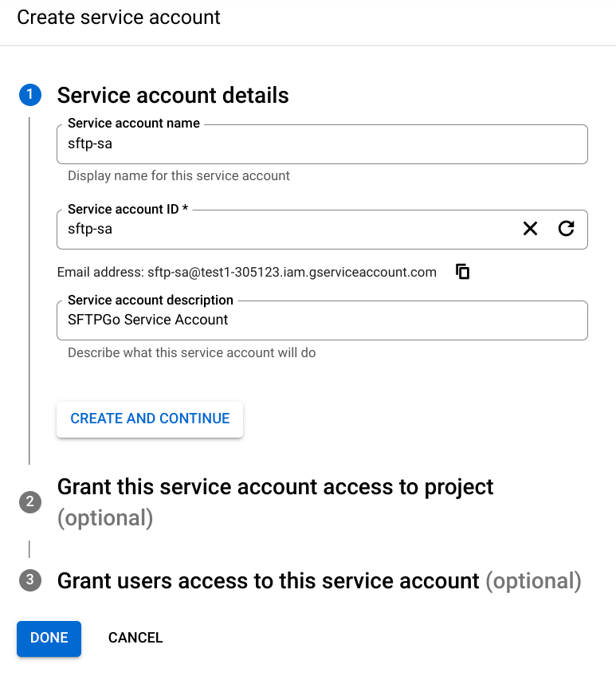Click the step 2 numbered circle
616x676 pixels.
29,502
